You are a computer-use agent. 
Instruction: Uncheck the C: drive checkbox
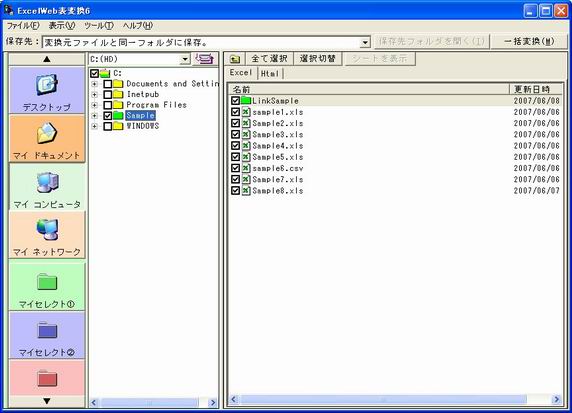pos(94,73)
